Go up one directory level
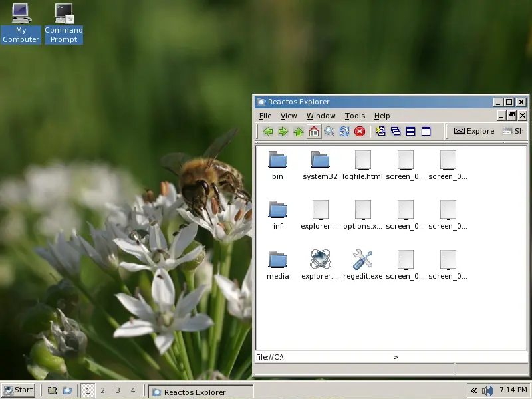The width and height of the screenshot is (532, 399). coord(299,132)
